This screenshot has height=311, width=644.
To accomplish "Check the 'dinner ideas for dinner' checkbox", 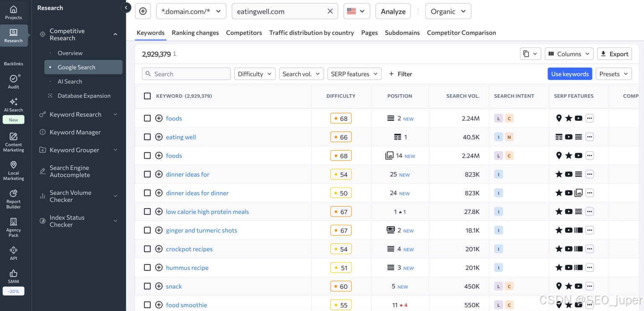I will click(147, 193).
